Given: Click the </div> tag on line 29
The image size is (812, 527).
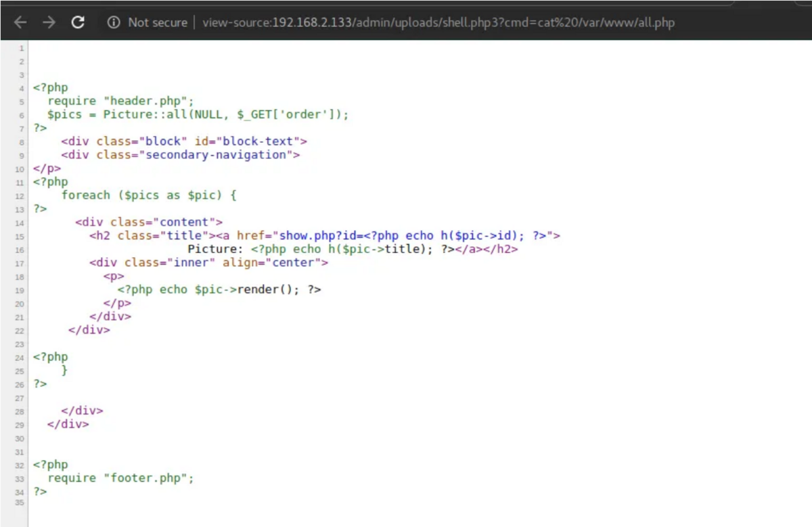Looking at the screenshot, I should (x=68, y=424).
